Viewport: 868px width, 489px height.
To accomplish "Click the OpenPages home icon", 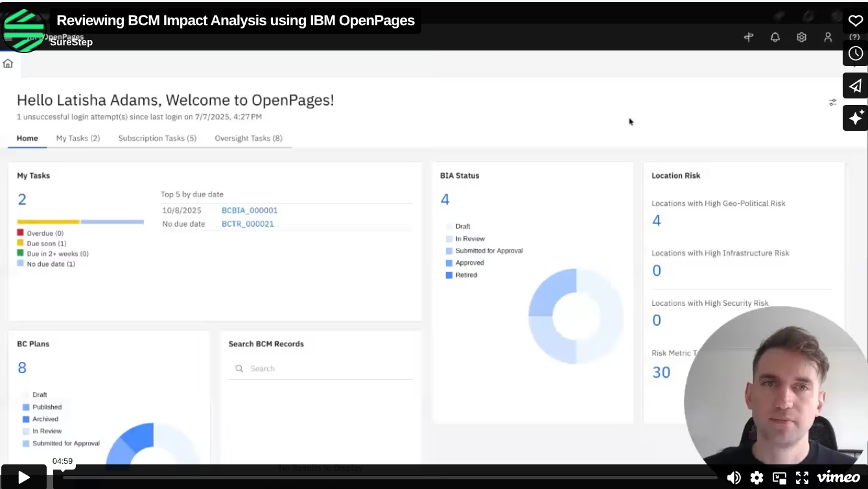I will [8, 63].
